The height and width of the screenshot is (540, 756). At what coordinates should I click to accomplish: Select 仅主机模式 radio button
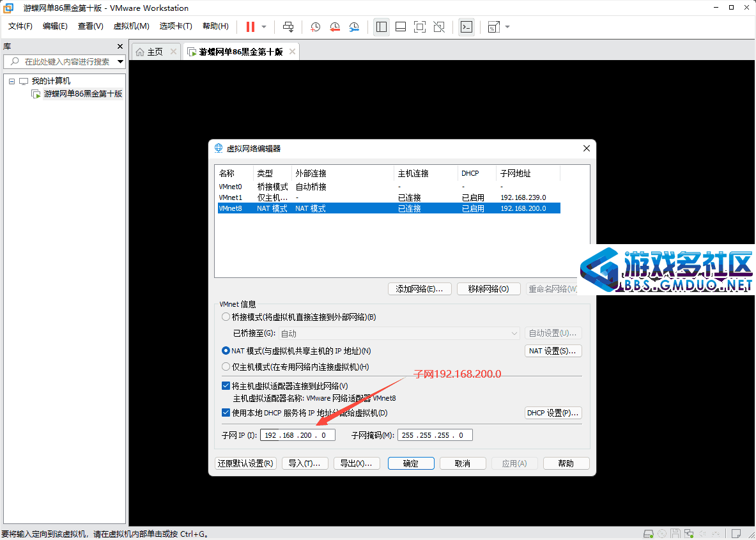click(226, 366)
